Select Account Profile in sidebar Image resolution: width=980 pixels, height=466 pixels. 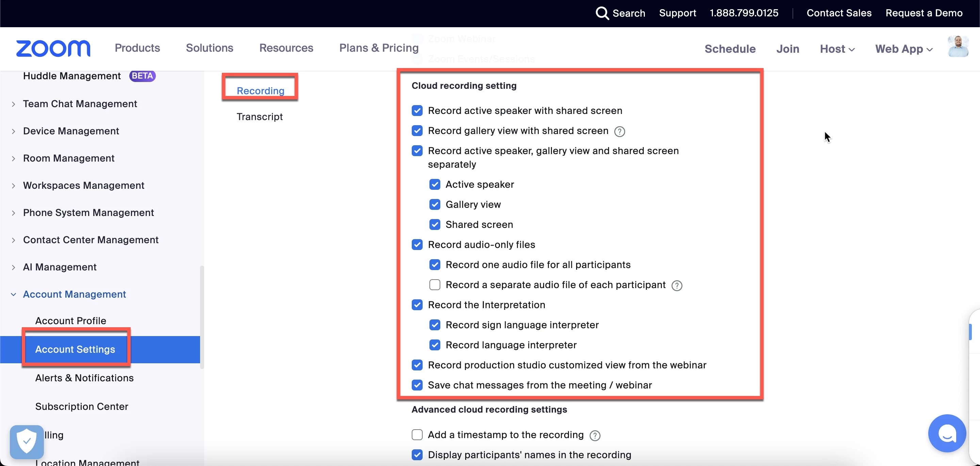click(70, 321)
